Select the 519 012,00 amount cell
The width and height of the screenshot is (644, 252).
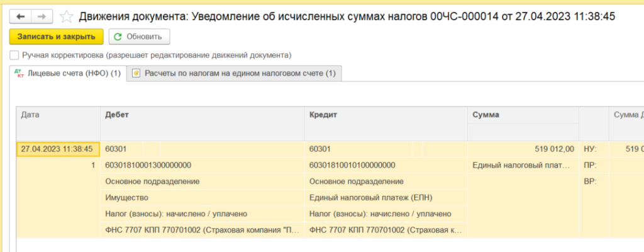coord(522,149)
